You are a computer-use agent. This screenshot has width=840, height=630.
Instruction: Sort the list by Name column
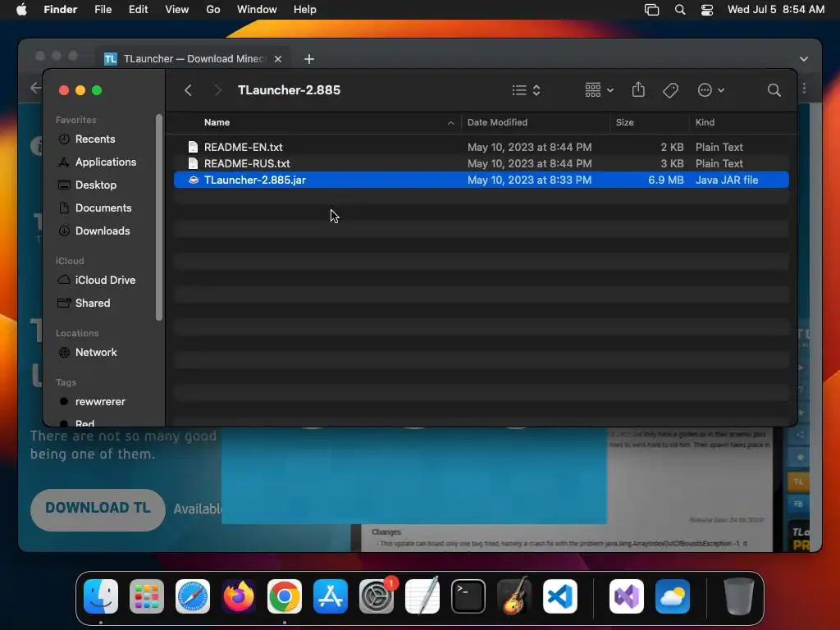click(217, 122)
